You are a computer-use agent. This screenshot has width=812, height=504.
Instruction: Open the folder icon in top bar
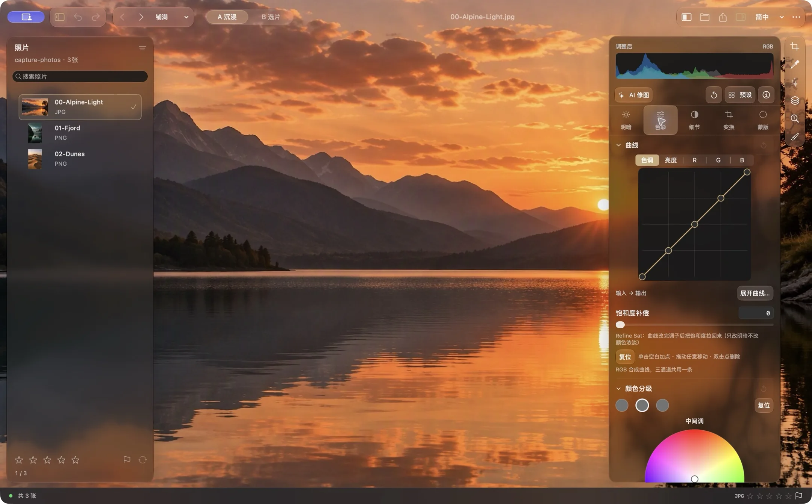pos(704,17)
